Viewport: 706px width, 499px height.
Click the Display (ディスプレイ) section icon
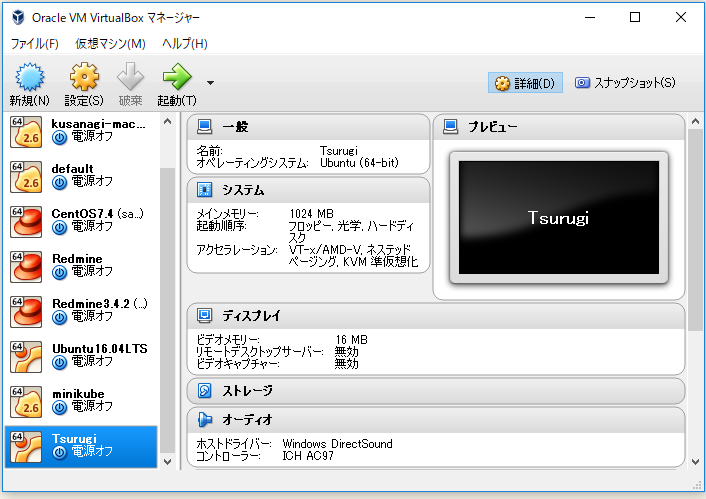[204, 316]
